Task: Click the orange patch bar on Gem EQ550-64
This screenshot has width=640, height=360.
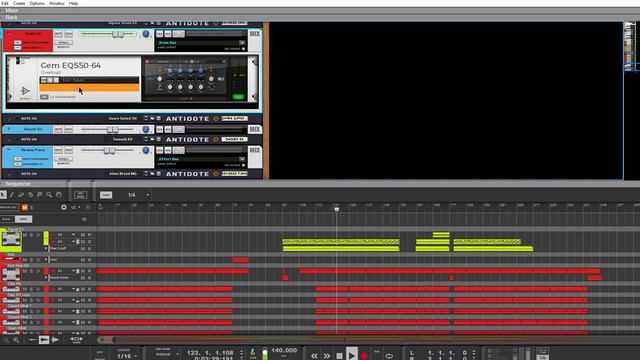Action: click(89, 88)
